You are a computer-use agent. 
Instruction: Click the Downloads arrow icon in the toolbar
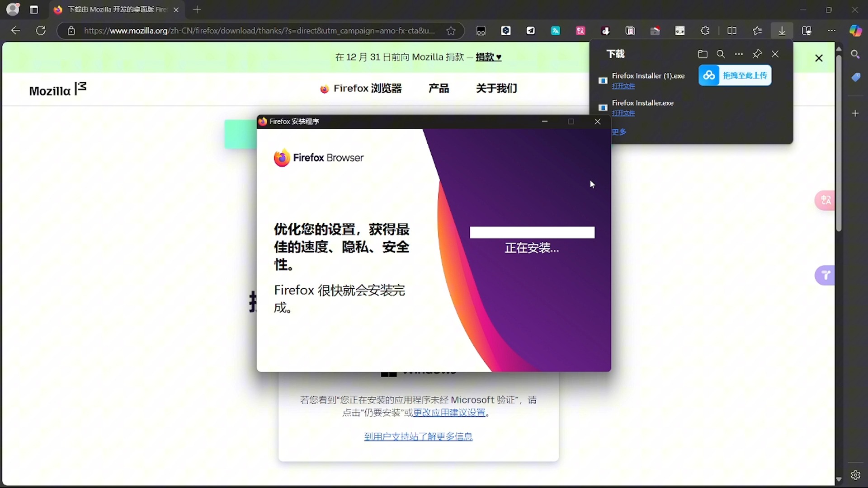click(x=782, y=31)
